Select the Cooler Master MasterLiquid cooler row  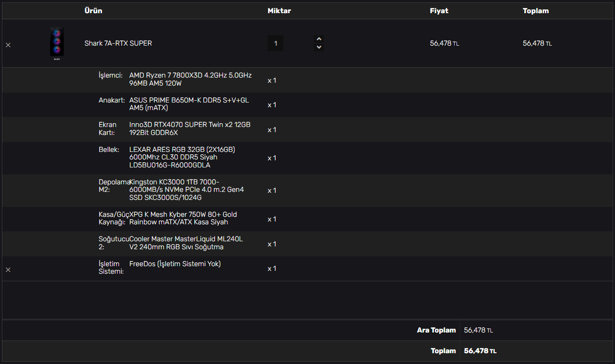[x=186, y=243]
